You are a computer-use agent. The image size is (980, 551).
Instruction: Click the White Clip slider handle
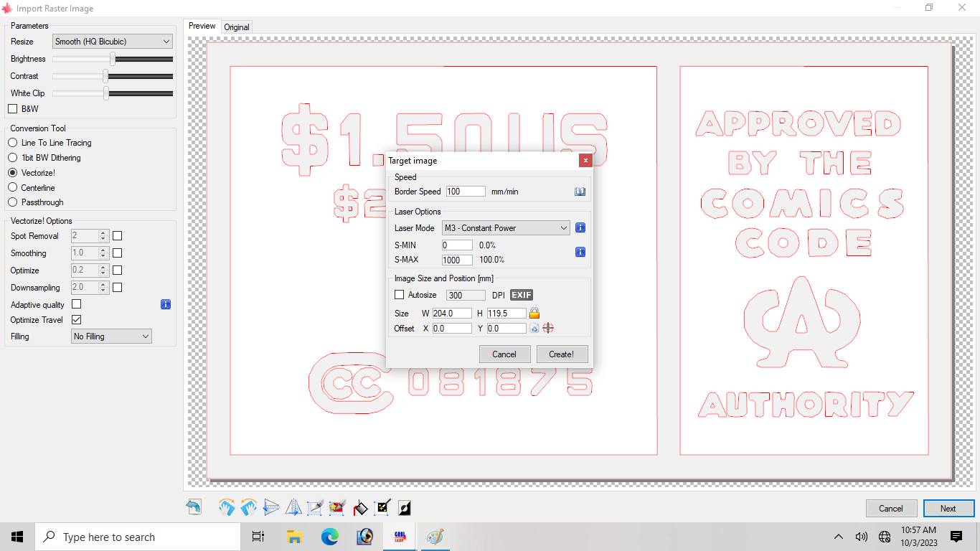click(107, 93)
